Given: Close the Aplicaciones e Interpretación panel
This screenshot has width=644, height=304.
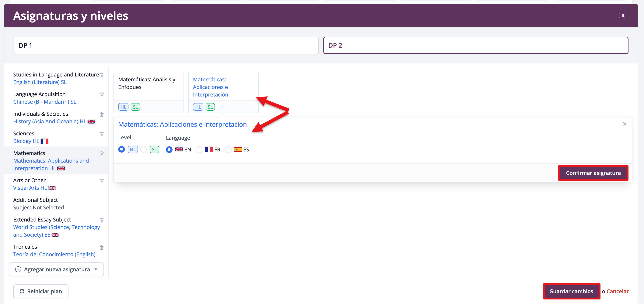Looking at the screenshot, I should pos(624,124).
